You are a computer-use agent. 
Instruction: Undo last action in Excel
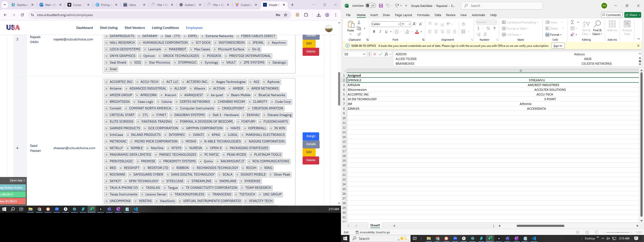point(388,6)
